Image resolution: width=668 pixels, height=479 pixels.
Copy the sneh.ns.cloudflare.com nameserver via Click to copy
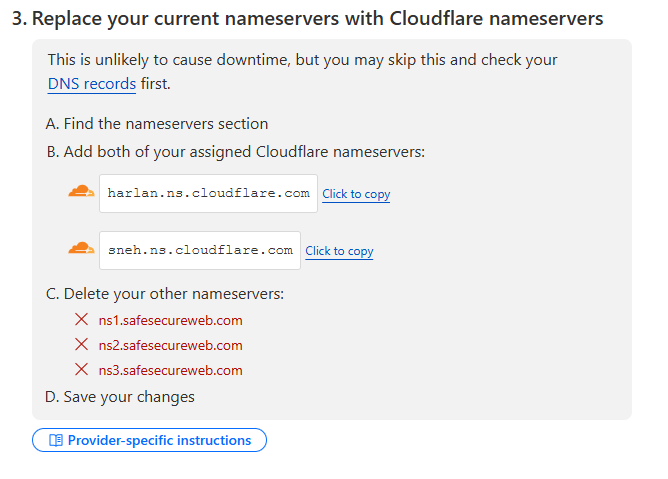(x=339, y=251)
